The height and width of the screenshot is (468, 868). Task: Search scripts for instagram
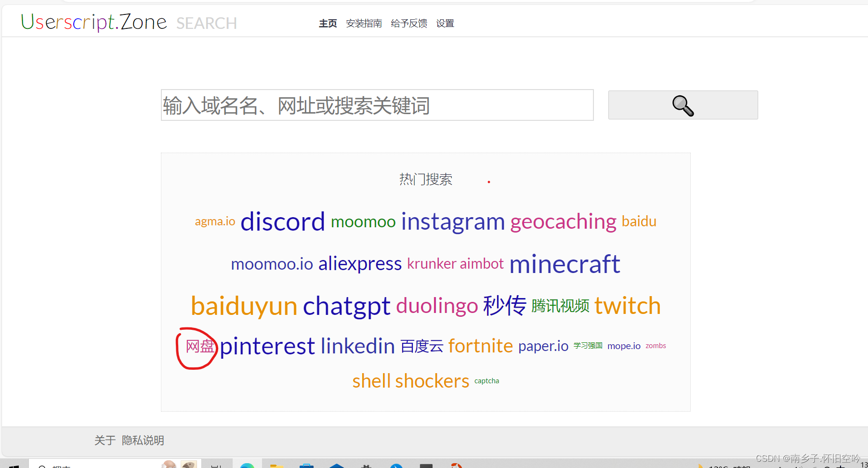click(453, 221)
